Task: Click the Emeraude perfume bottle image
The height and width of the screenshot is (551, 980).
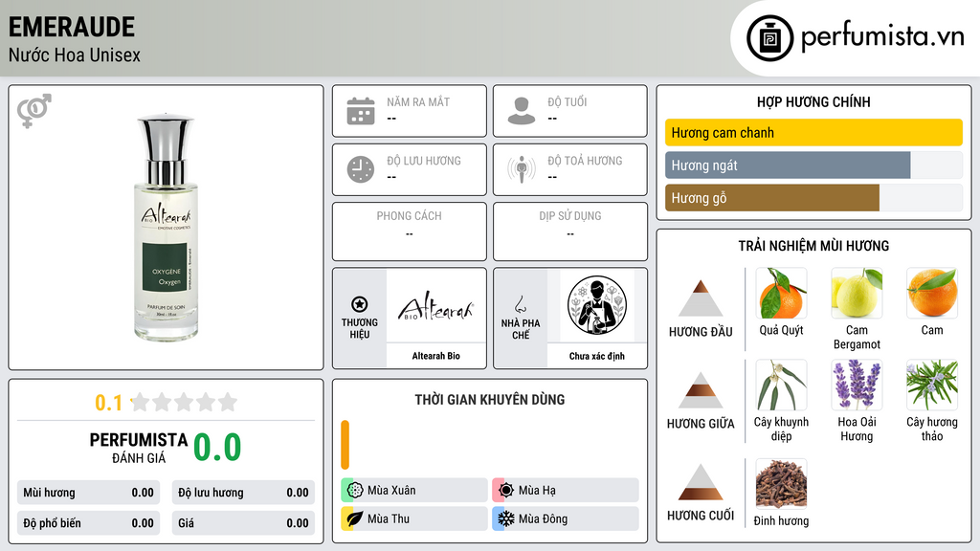Action: [x=166, y=228]
